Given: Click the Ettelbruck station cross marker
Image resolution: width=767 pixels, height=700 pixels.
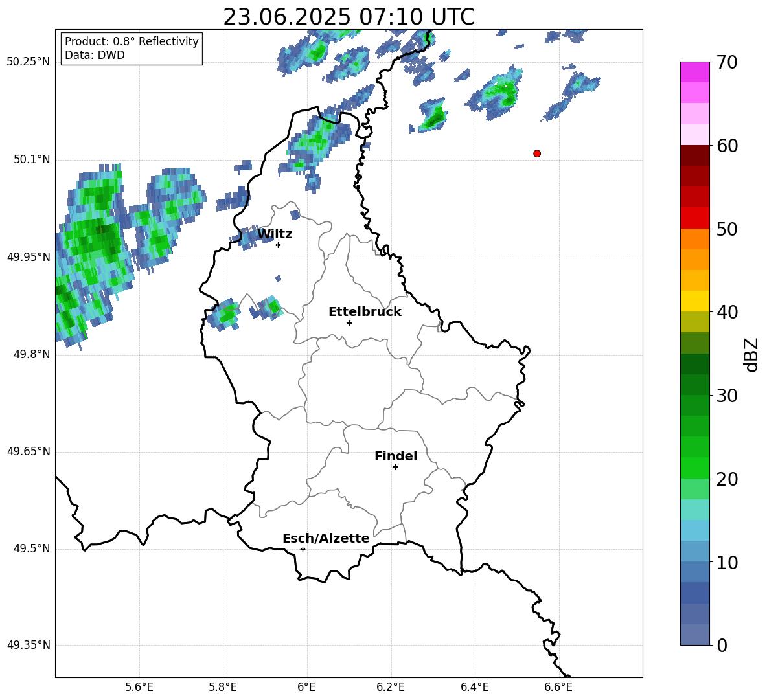Looking at the screenshot, I should (349, 322).
